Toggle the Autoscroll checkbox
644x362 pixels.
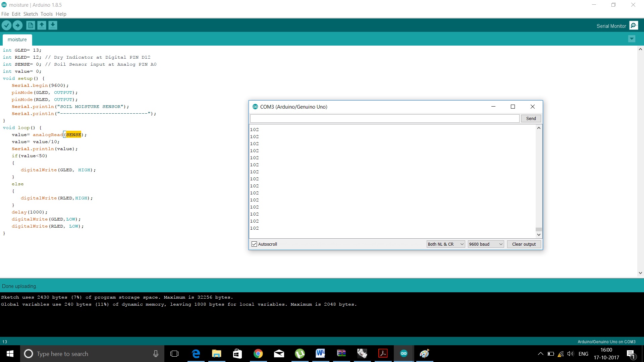(254, 244)
